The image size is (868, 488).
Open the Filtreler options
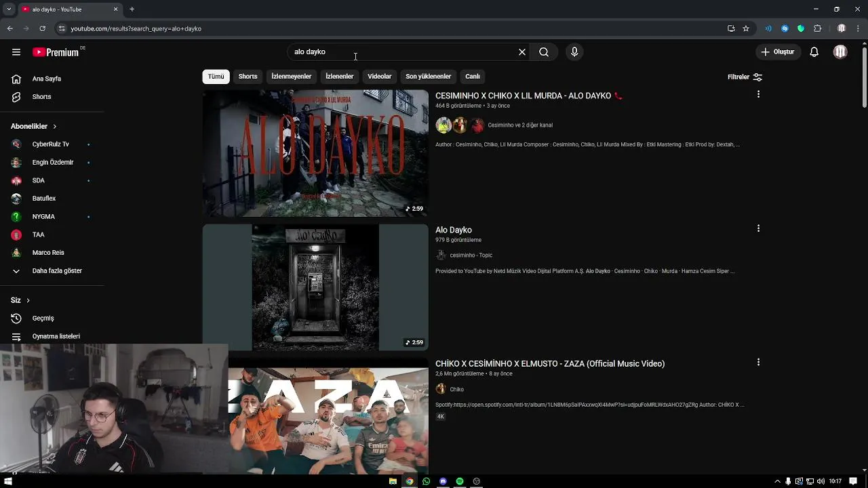tap(745, 77)
